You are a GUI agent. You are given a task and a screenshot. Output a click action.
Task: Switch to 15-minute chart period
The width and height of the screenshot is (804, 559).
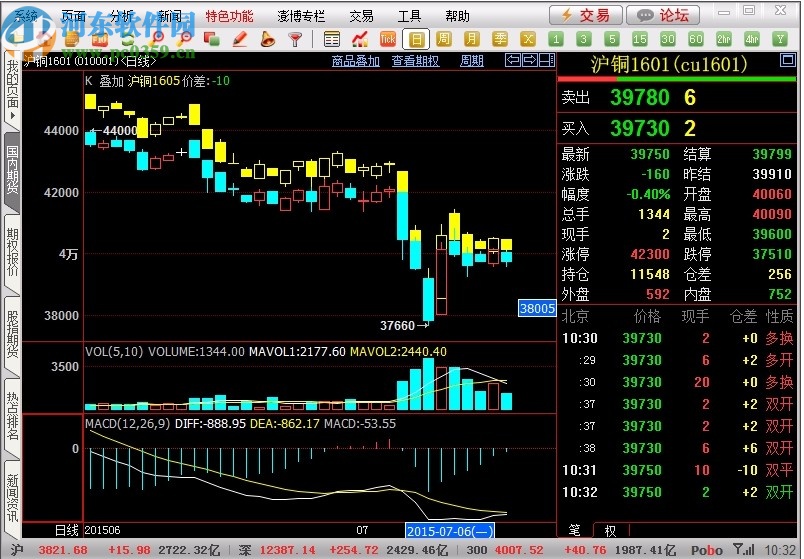(639, 39)
